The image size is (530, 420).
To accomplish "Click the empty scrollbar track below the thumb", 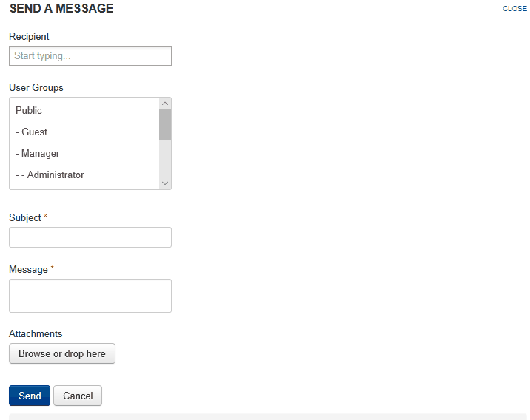I will 165,159.
